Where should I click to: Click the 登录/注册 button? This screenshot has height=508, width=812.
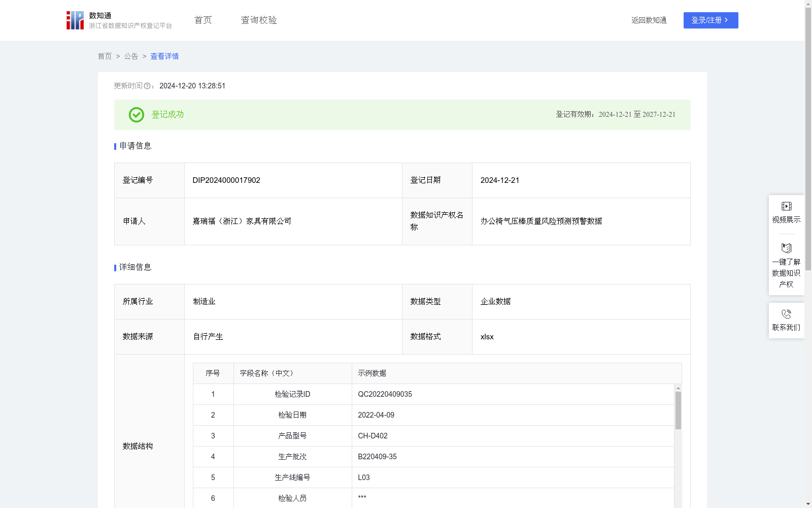click(710, 20)
